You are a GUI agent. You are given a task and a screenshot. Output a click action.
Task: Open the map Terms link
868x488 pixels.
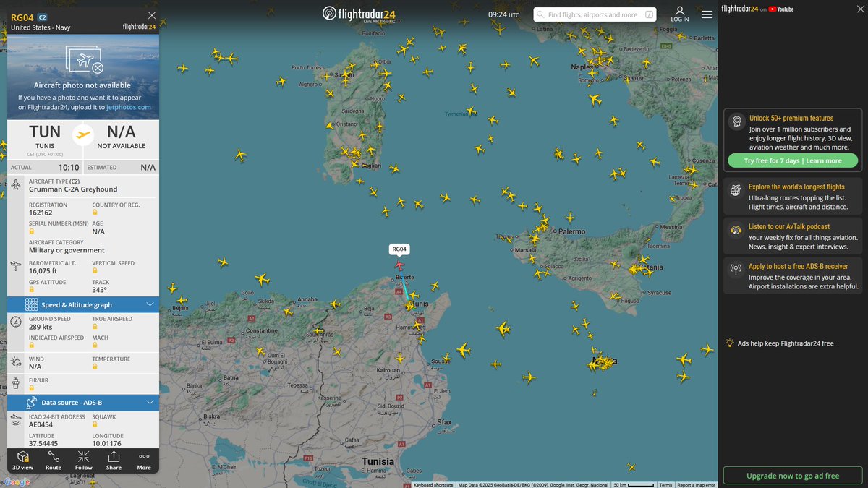(x=665, y=485)
